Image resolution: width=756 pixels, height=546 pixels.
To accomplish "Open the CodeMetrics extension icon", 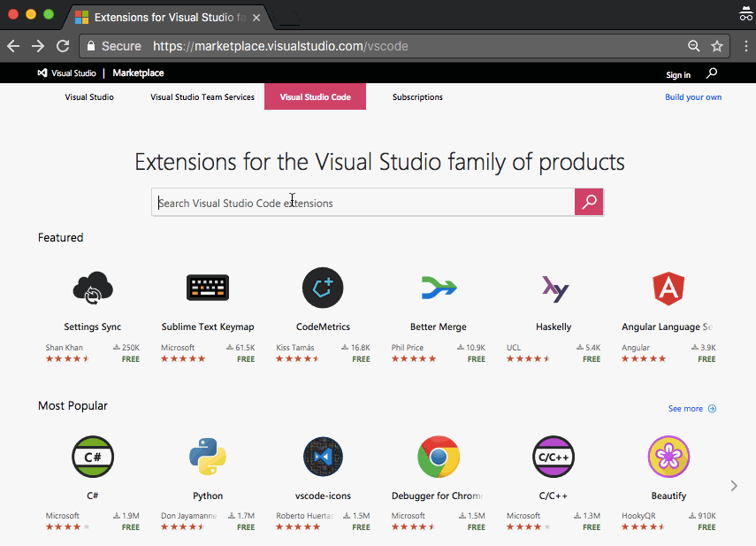I will (x=323, y=288).
